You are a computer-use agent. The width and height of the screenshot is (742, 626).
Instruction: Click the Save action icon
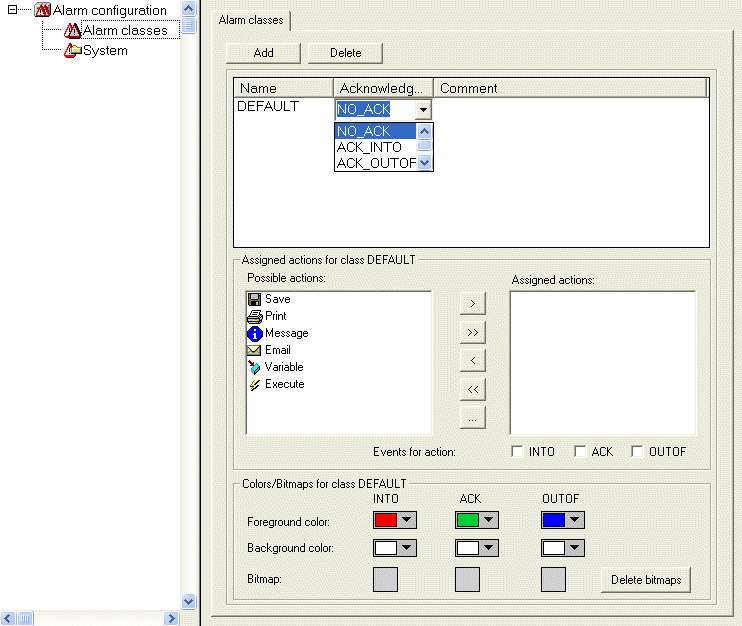[254, 299]
